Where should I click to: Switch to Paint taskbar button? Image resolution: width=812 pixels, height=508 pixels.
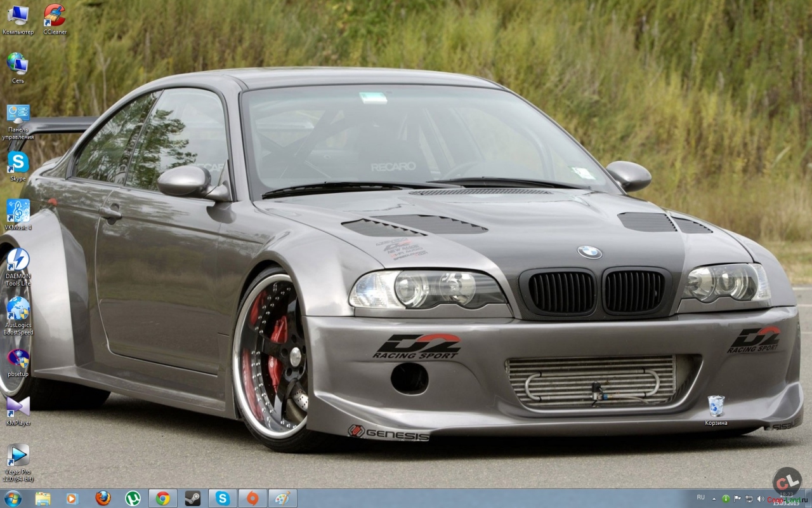point(282,498)
